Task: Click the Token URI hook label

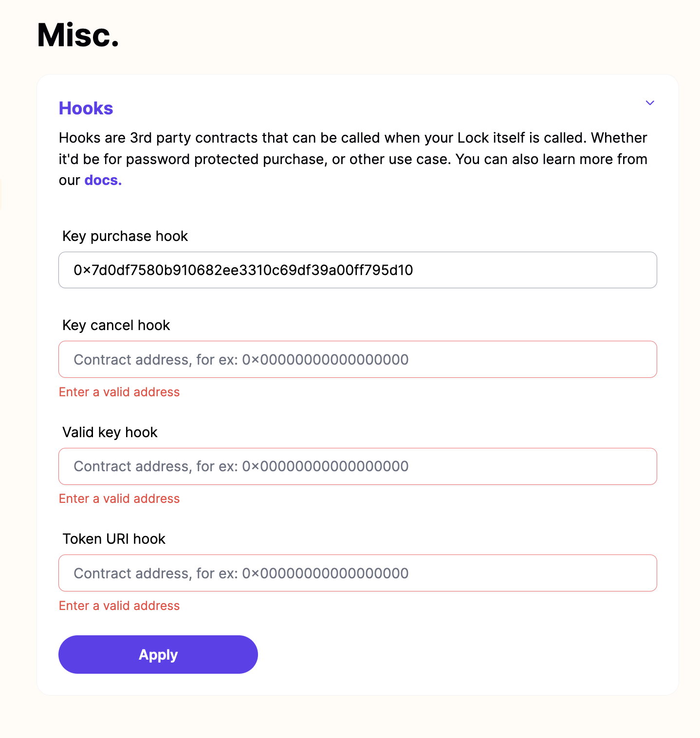Action: tap(114, 538)
